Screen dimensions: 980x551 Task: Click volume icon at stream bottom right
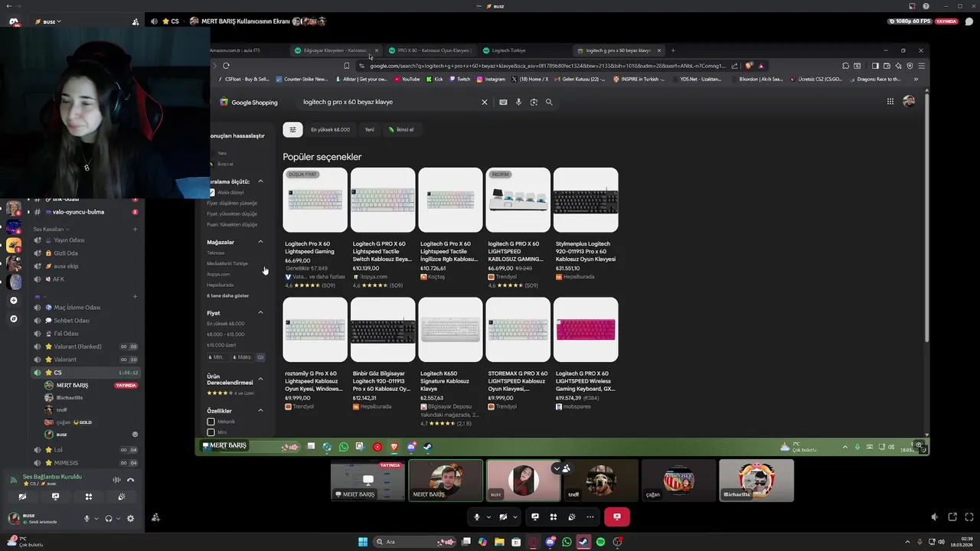(934, 517)
